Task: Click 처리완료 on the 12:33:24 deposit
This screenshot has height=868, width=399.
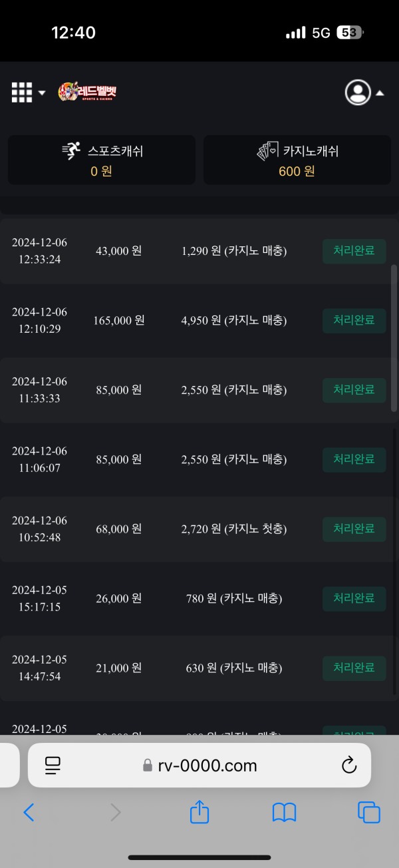Action: pyautogui.click(x=354, y=251)
